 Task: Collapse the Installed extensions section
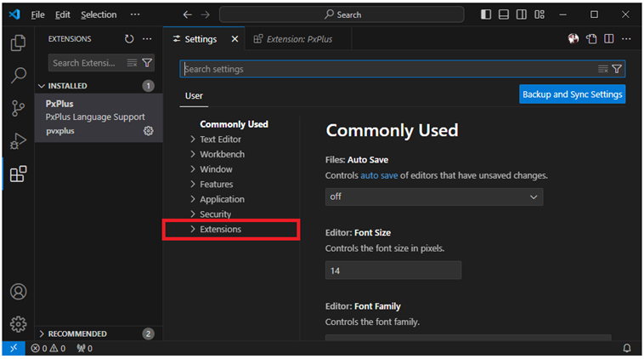[42, 86]
